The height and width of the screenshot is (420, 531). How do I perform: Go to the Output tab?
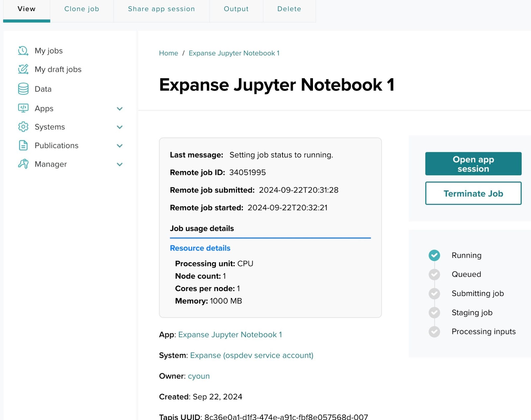(x=236, y=9)
